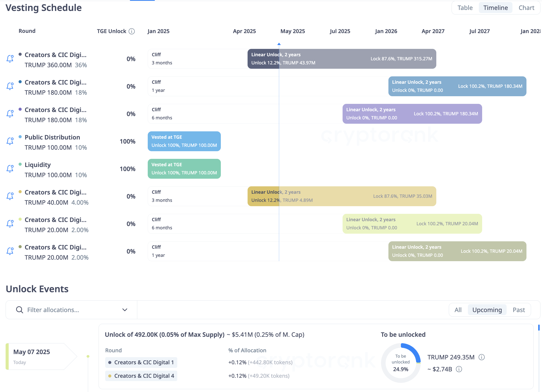Viewport: 542px width, 392px height.
Task: Switch to Table view
Action: point(465,8)
